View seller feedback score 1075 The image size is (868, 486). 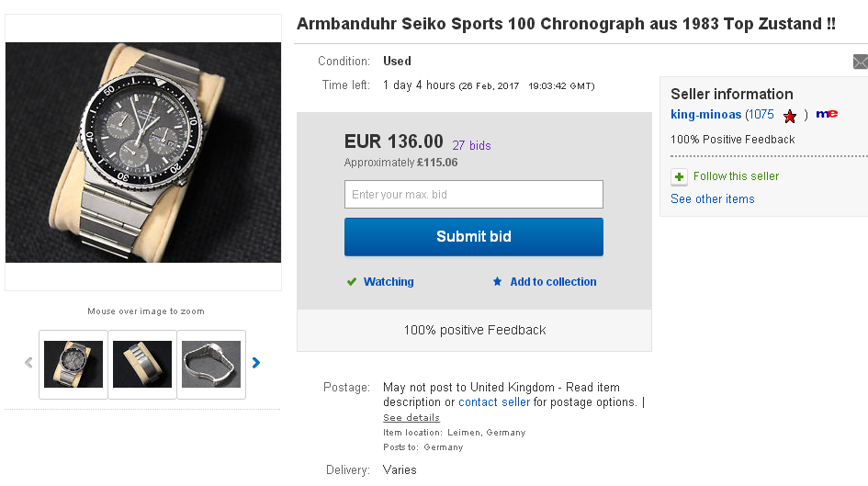tap(760, 115)
